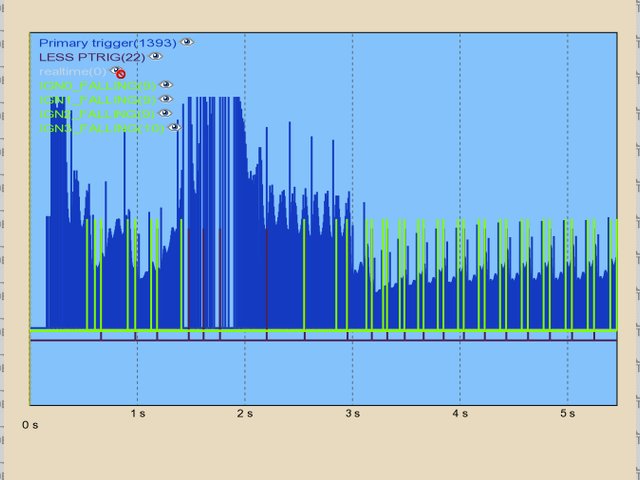Screen dimensions: 640x480
Task: Show the hidden realtime series
Action: tap(118, 72)
